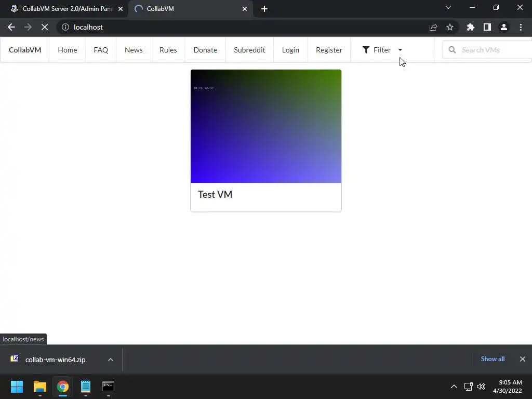Open the News page

134,50
